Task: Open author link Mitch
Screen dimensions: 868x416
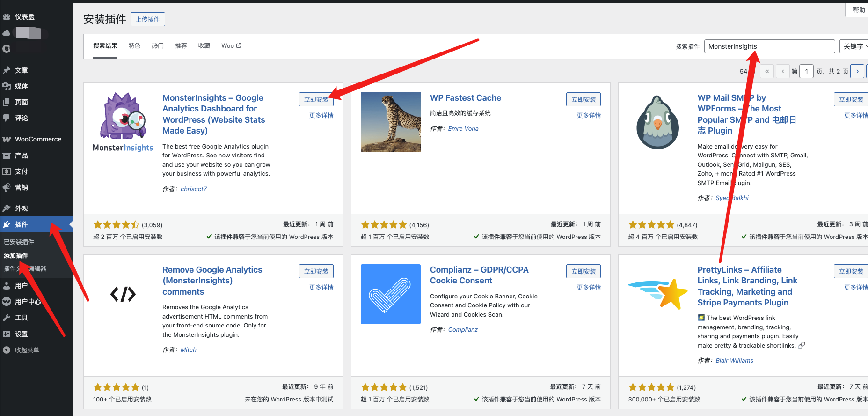Action: 189,349
